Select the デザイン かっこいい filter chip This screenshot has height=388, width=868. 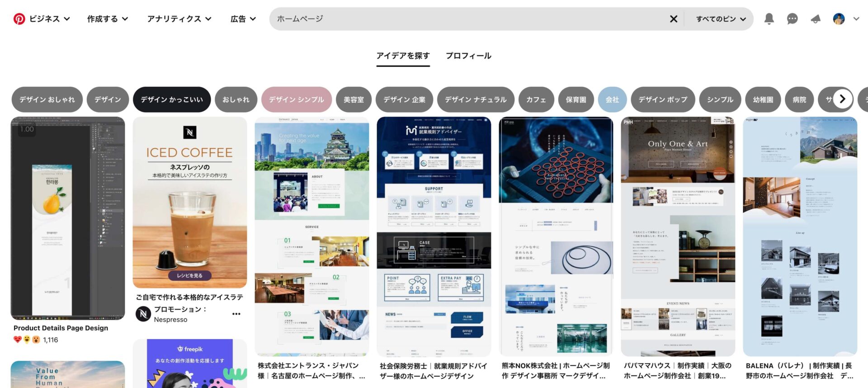pyautogui.click(x=172, y=99)
